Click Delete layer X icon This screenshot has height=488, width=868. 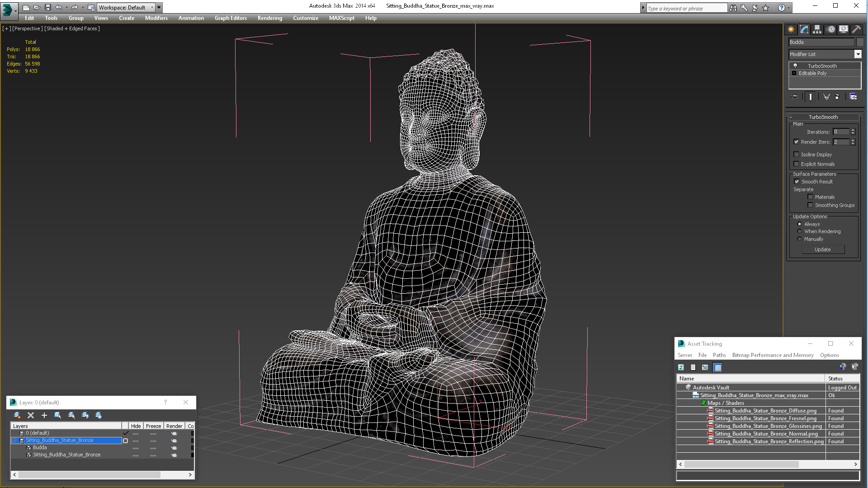click(x=31, y=415)
